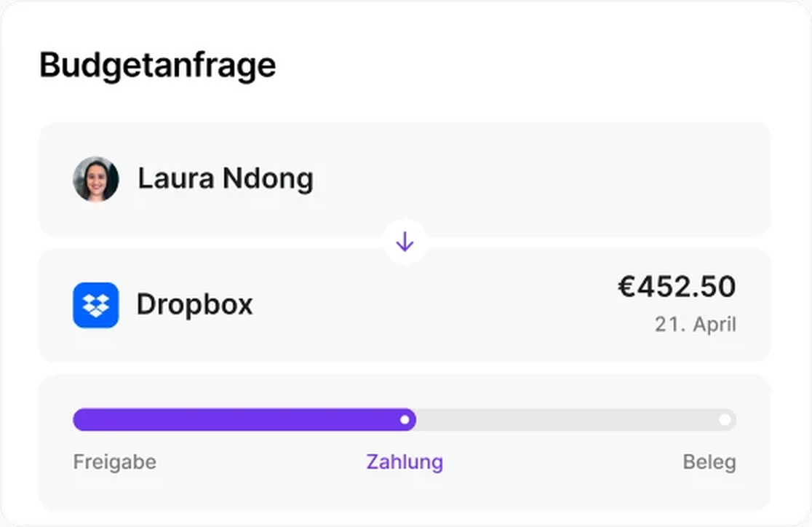Select the Zahlung step label
Screen dimensions: 812x527
(405, 461)
